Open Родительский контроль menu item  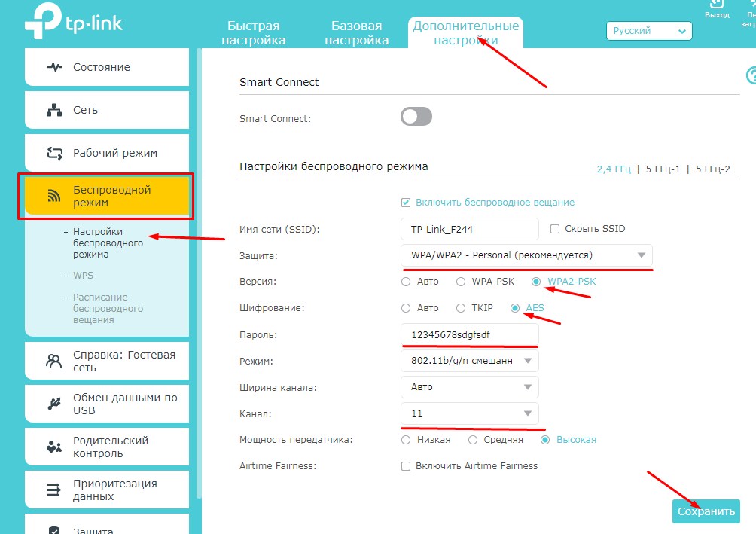pyautogui.click(x=107, y=447)
